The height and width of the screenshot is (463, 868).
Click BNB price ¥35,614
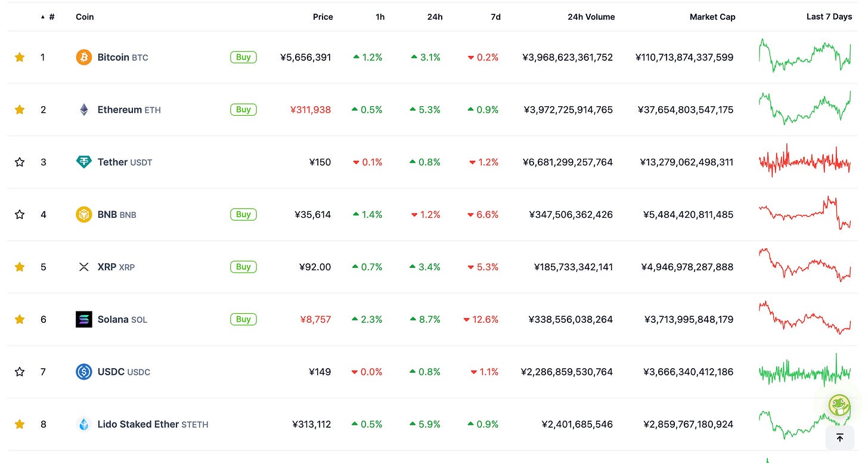(312, 215)
